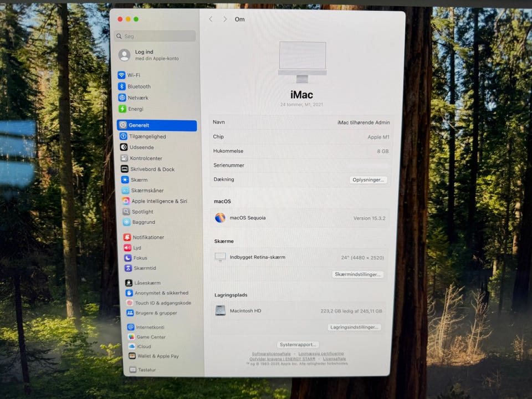
Task: Open Spotlight settings icon
Action: 126,212
